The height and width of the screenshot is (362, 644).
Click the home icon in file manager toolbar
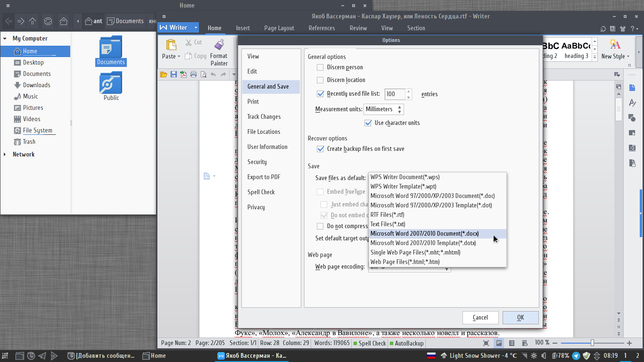tap(64, 21)
